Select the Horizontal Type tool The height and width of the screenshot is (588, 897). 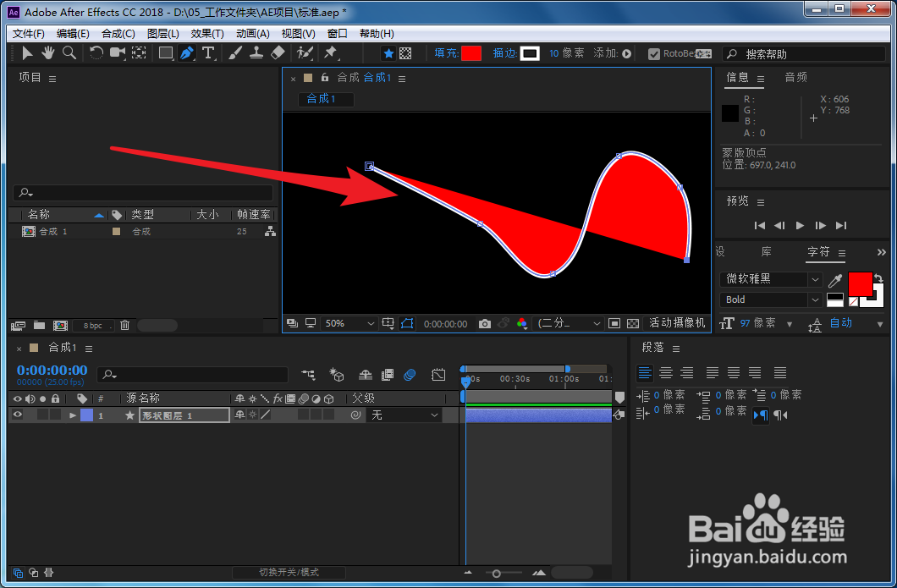click(x=208, y=53)
